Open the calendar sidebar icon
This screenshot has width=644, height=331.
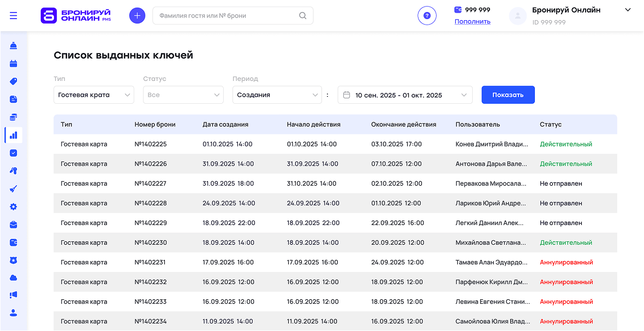click(14, 63)
